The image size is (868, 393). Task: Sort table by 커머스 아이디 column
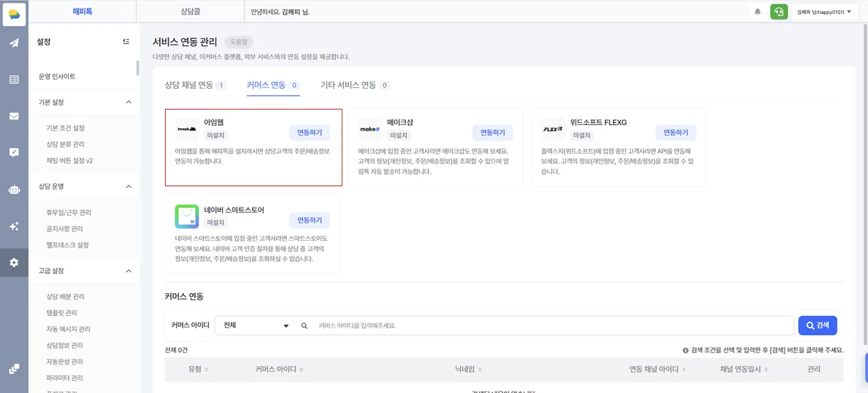pyautogui.click(x=301, y=369)
